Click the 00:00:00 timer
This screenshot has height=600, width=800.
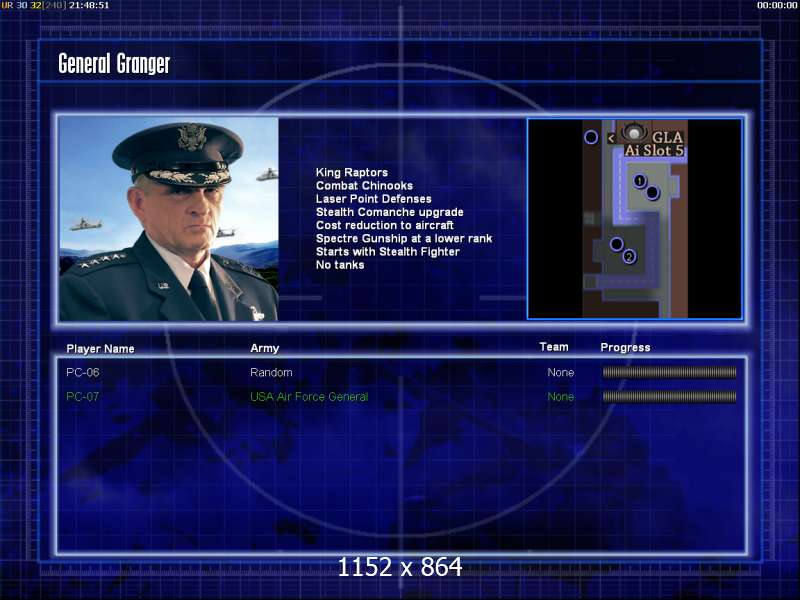click(x=777, y=5)
